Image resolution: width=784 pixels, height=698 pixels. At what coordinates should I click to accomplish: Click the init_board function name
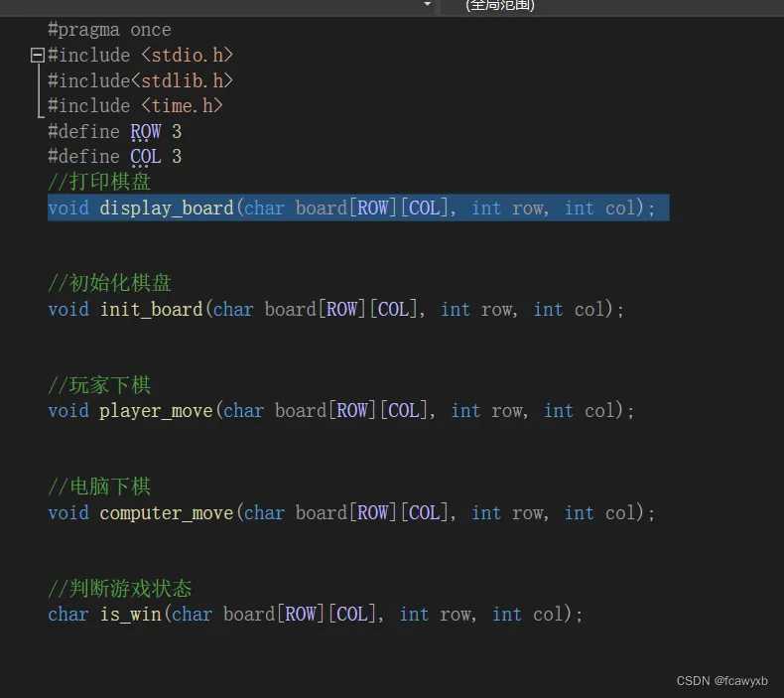151,310
